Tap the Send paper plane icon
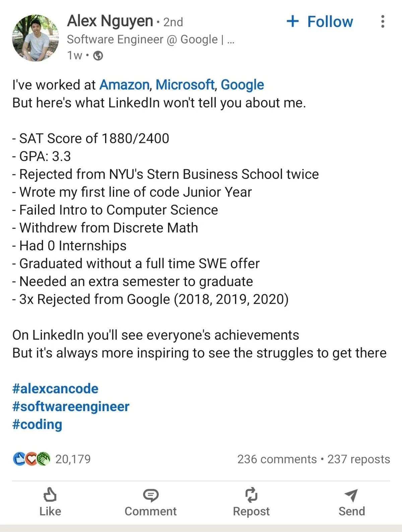Screen dimensions: 402x532 coord(351,495)
